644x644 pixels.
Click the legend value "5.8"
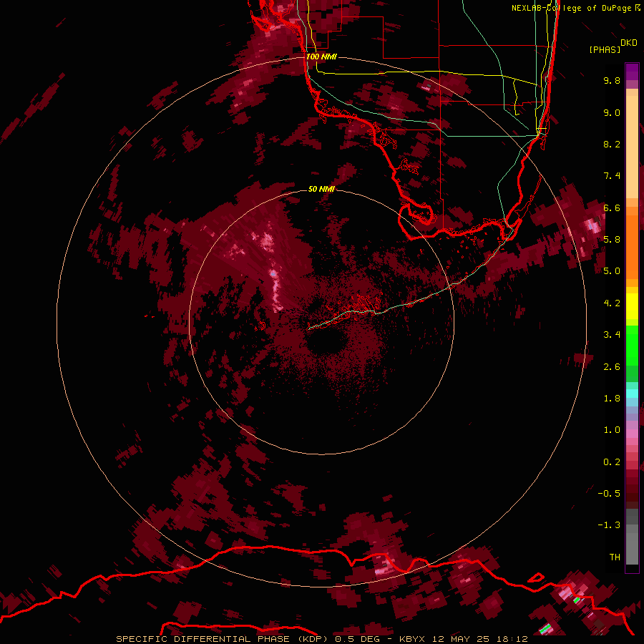point(612,240)
